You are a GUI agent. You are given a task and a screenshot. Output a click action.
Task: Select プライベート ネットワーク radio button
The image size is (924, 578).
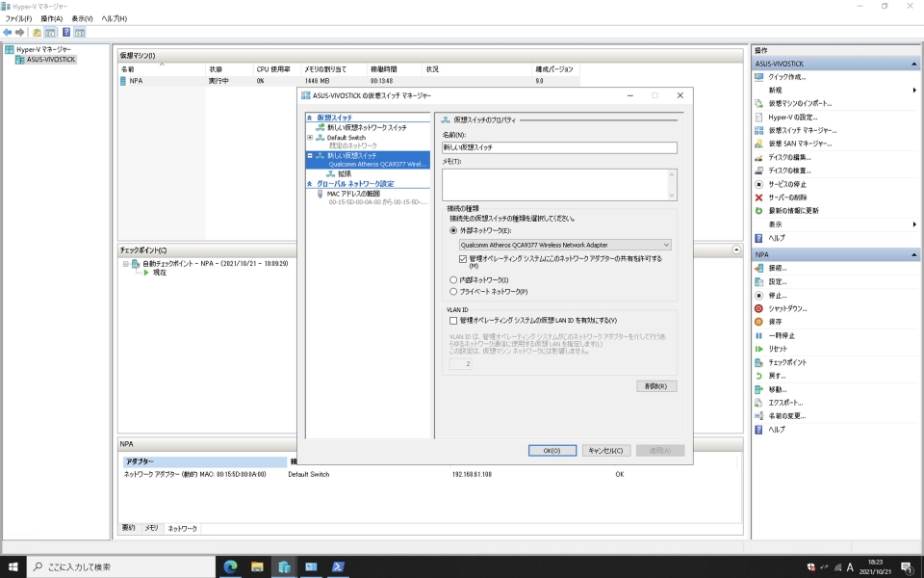tap(453, 292)
